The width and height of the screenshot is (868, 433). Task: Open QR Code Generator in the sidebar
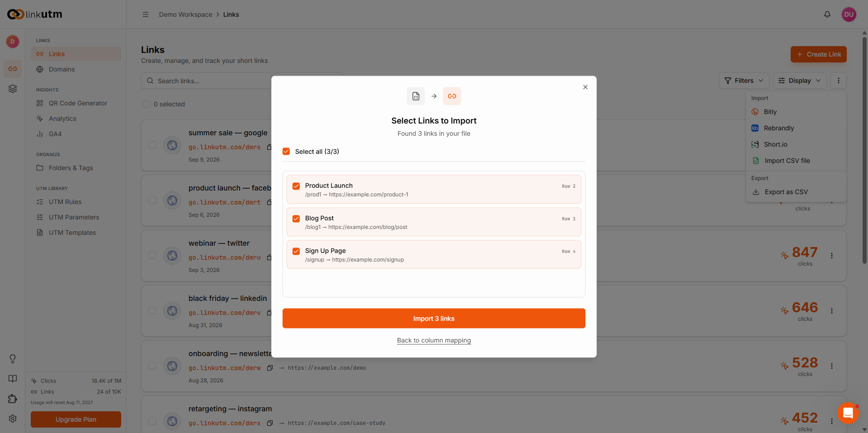[76, 103]
